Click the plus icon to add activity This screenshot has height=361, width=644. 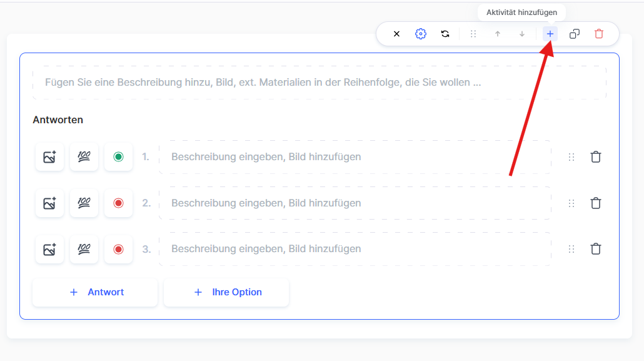(x=550, y=34)
